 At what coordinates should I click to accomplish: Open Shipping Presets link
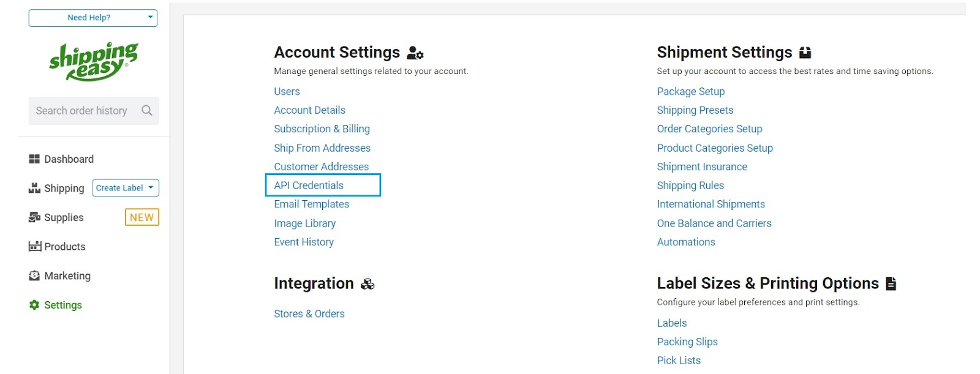point(695,110)
